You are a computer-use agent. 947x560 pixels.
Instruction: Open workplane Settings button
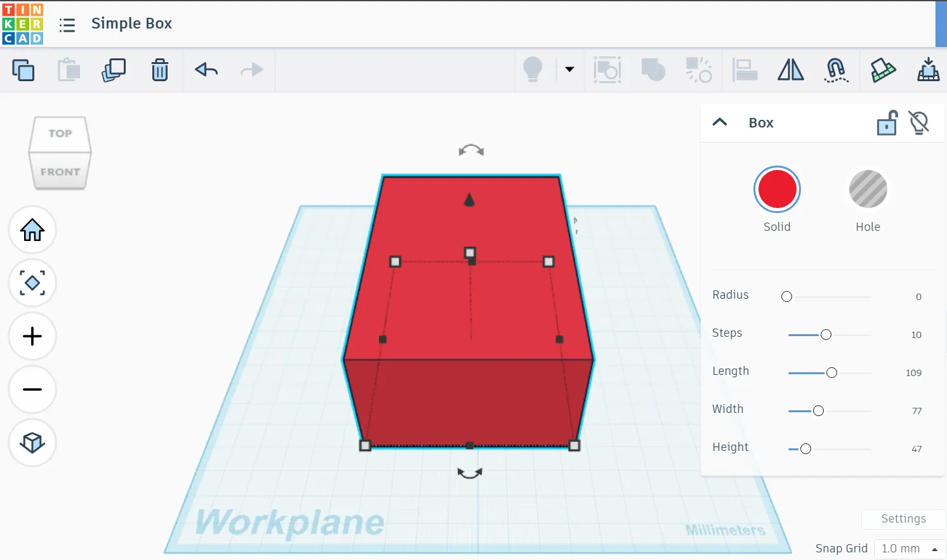pos(903,519)
